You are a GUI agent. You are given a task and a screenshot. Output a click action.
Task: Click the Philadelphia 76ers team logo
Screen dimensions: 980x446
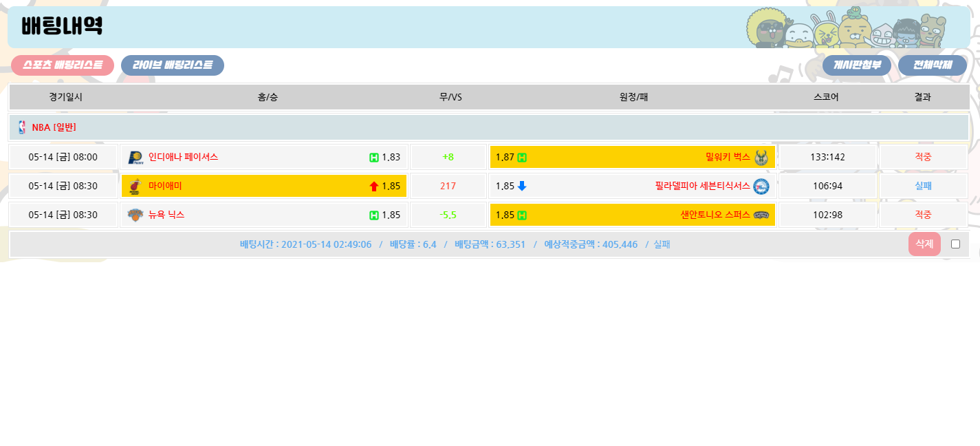coord(761,186)
